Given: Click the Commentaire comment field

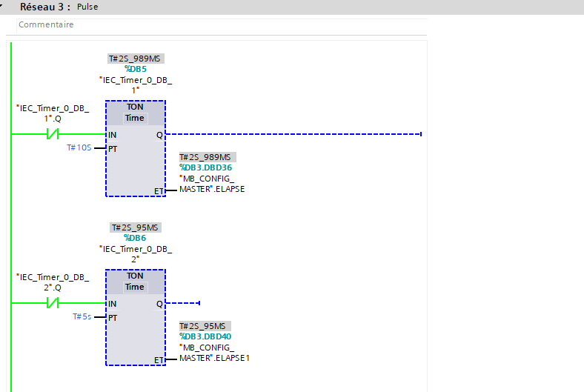Looking at the screenshot, I should click(x=46, y=24).
